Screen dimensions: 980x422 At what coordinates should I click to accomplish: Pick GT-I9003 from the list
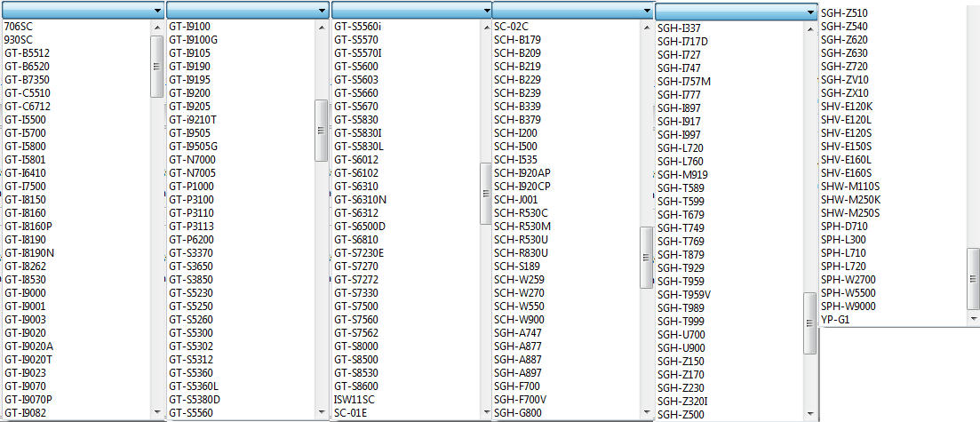point(25,320)
